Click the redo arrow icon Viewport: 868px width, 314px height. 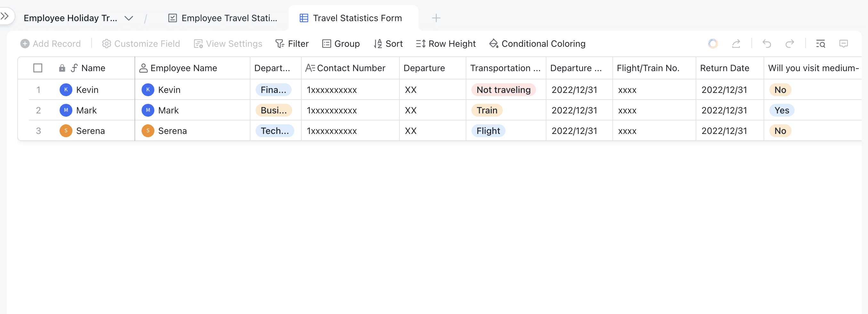[790, 44]
